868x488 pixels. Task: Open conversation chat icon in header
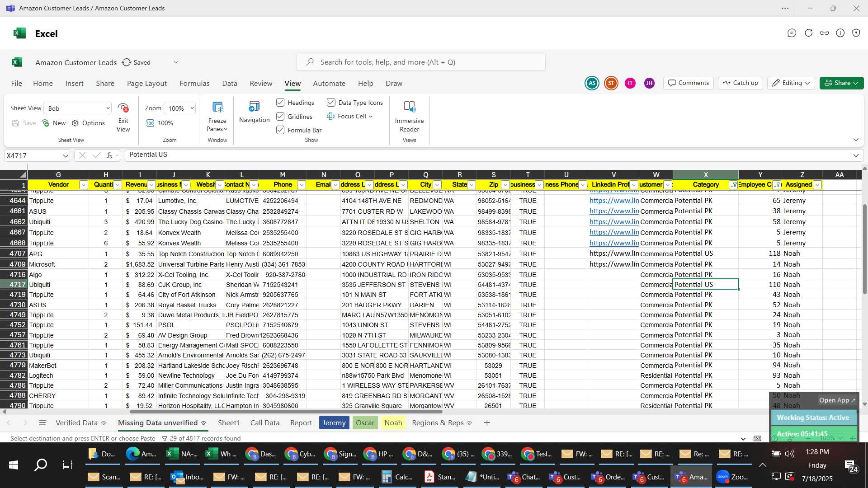tap(792, 33)
